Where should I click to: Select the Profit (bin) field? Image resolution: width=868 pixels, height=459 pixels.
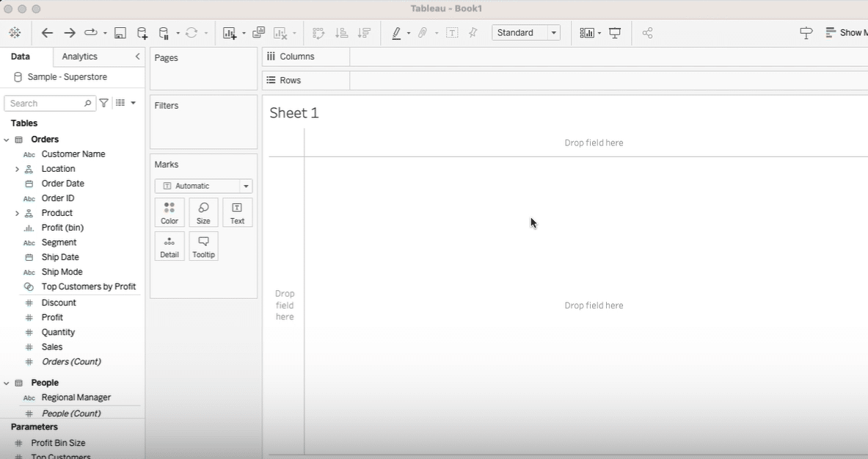[62, 228]
